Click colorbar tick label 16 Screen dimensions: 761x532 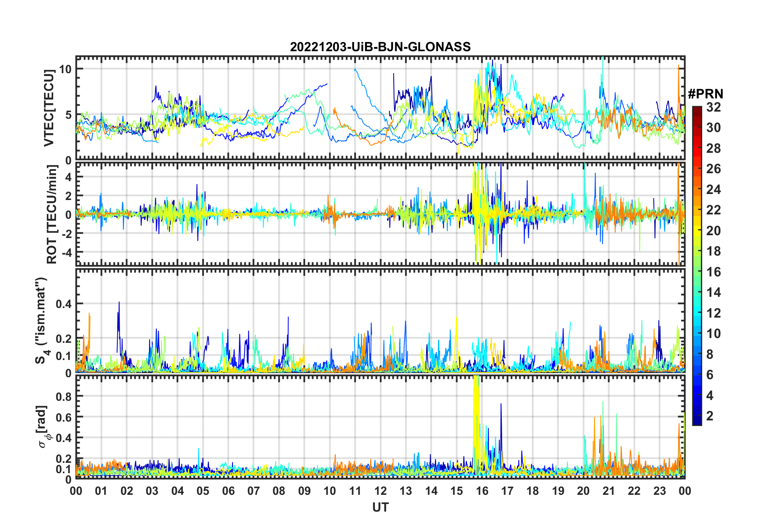point(713,272)
